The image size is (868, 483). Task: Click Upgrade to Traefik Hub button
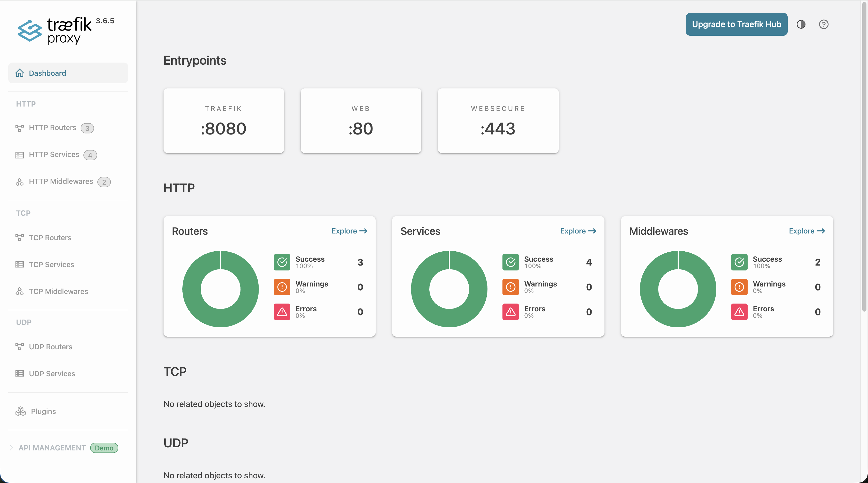point(736,24)
